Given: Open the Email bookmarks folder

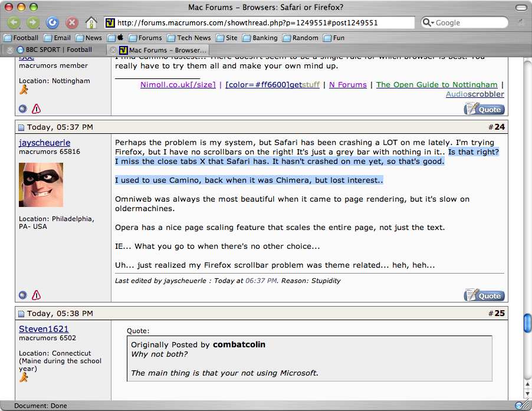Looking at the screenshot, I should pos(57,38).
